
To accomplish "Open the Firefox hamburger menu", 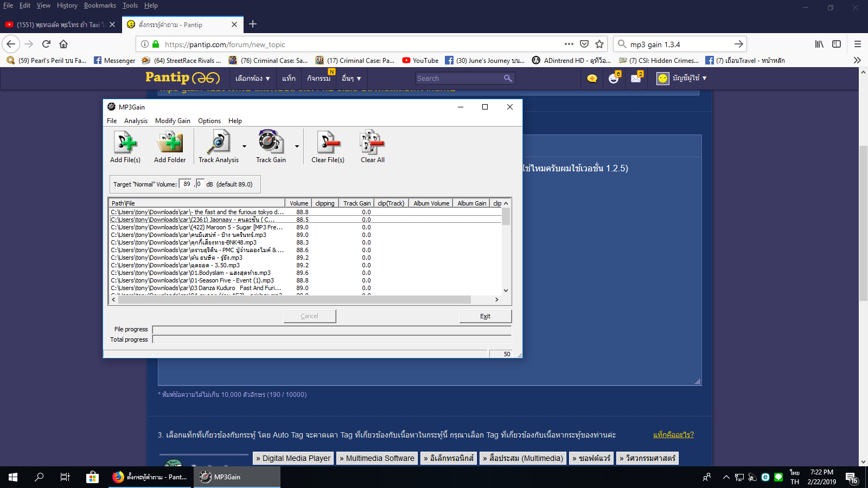I will (x=858, y=44).
